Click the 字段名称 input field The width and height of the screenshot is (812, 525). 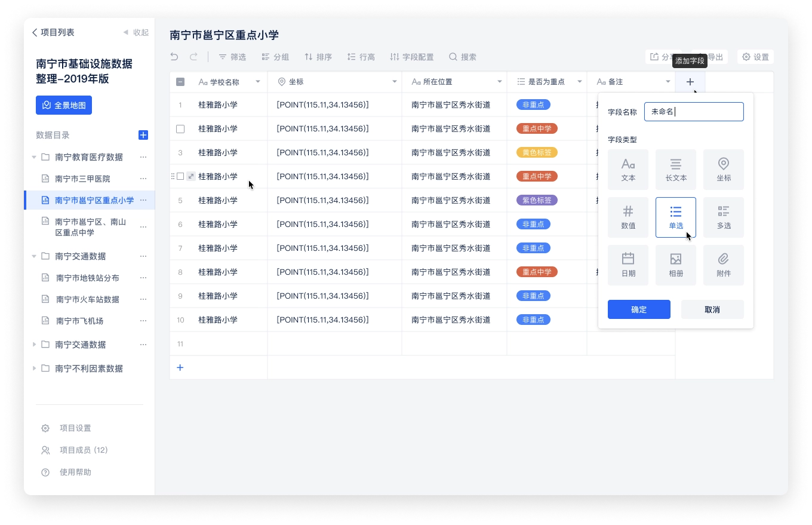pyautogui.click(x=694, y=112)
